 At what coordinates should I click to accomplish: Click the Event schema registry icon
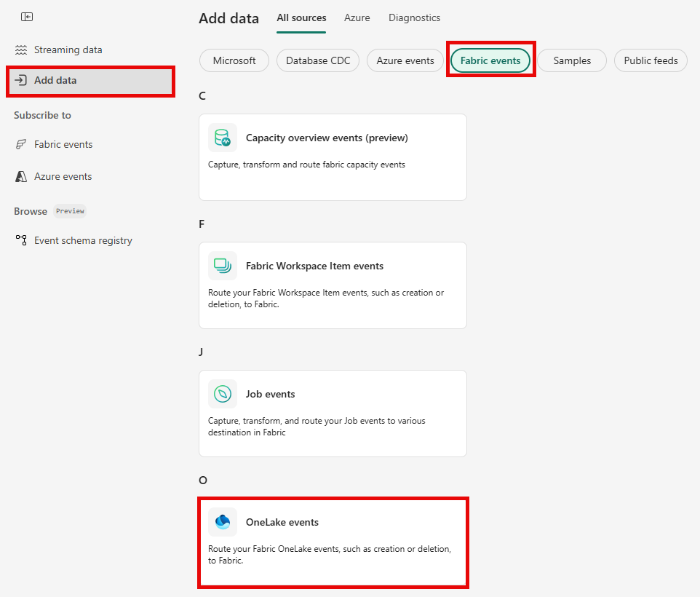pyautogui.click(x=21, y=240)
